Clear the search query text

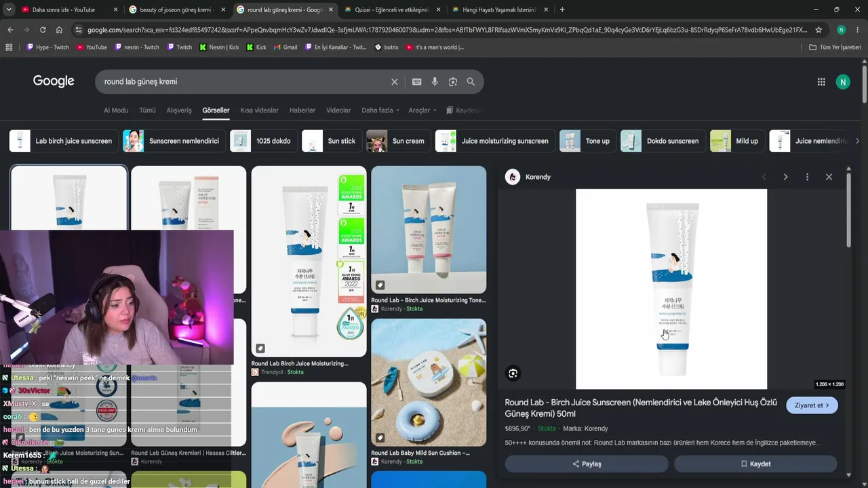395,82
